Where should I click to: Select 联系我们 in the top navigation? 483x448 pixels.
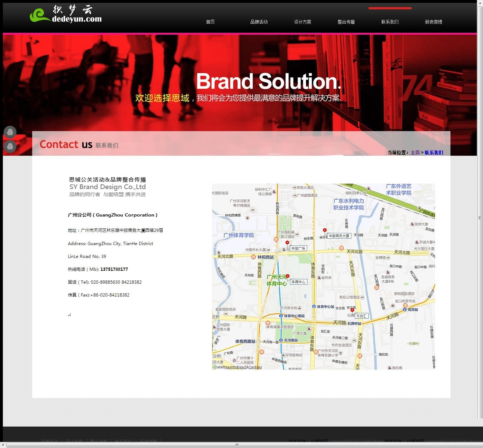coord(390,22)
